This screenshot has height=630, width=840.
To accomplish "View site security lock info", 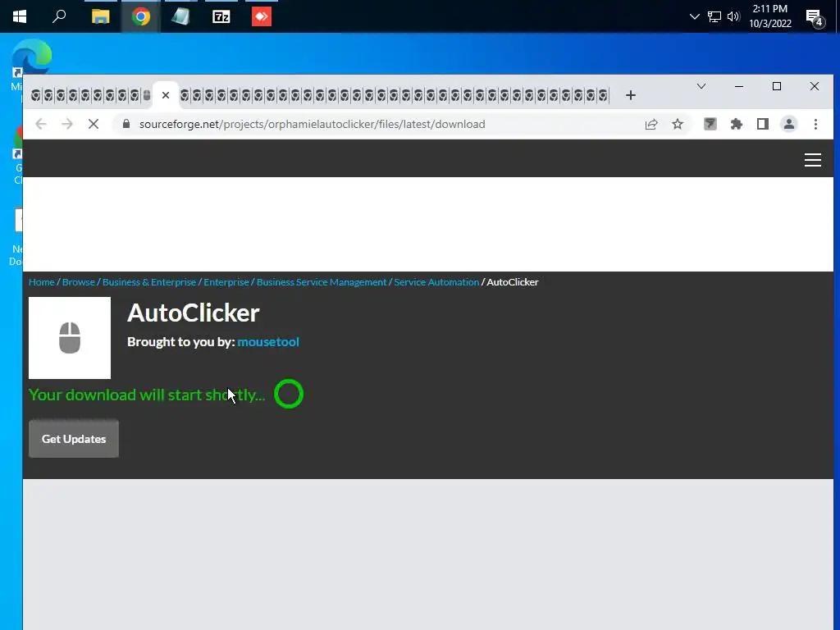I will (x=126, y=124).
